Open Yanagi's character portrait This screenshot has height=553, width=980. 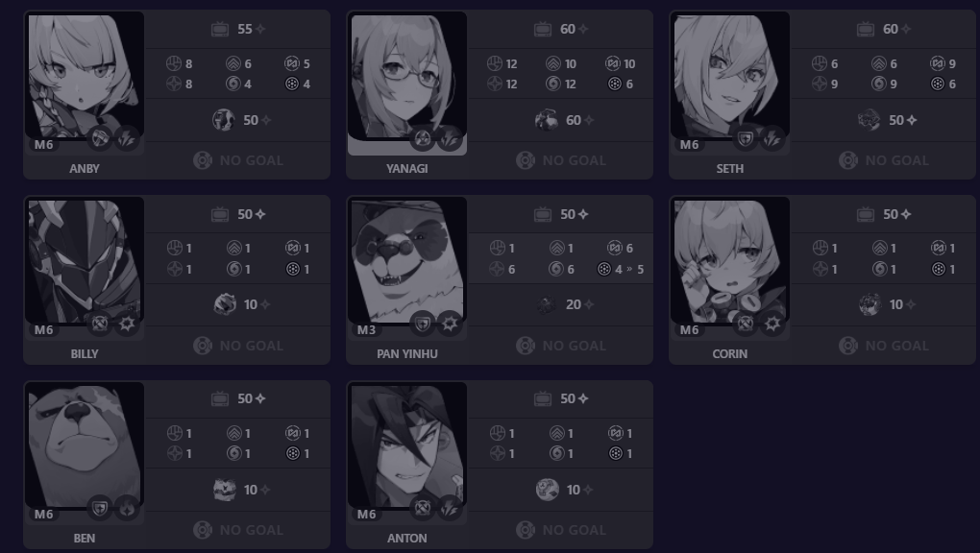[406, 76]
